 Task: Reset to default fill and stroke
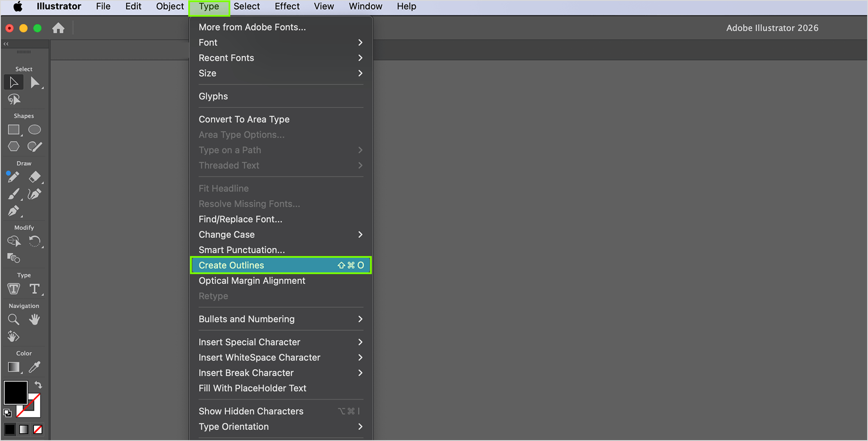click(x=7, y=413)
